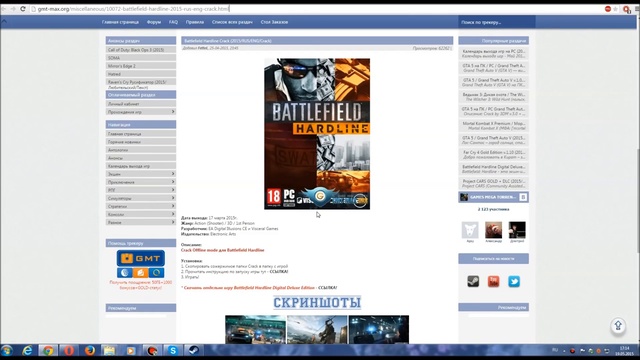Open Steam from the taskbar

[193, 350]
